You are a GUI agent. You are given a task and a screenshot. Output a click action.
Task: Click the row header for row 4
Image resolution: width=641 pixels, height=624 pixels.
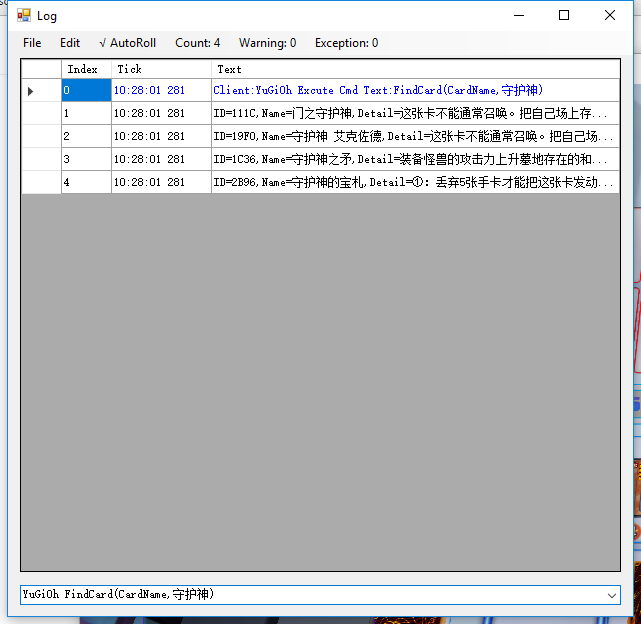tap(41, 182)
